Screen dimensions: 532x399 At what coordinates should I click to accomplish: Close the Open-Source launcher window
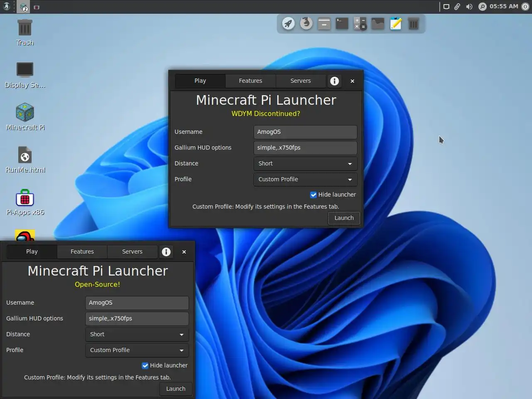click(x=184, y=252)
